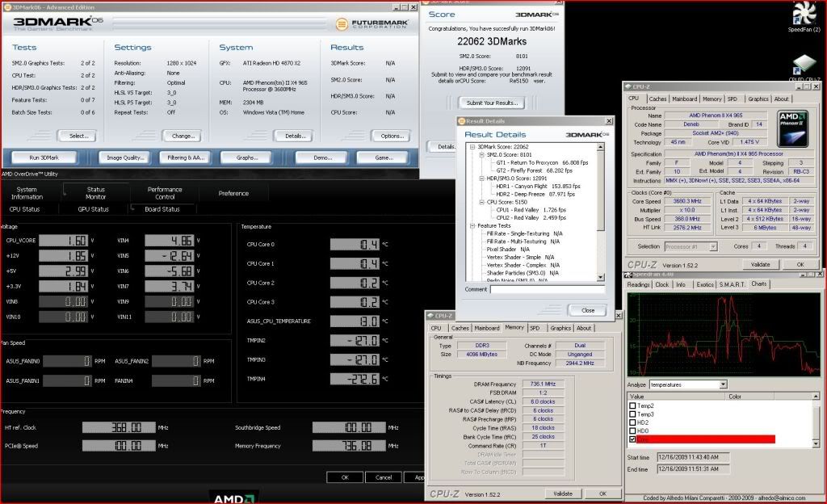Collapse the Feature Tests tree node

pos(472,225)
